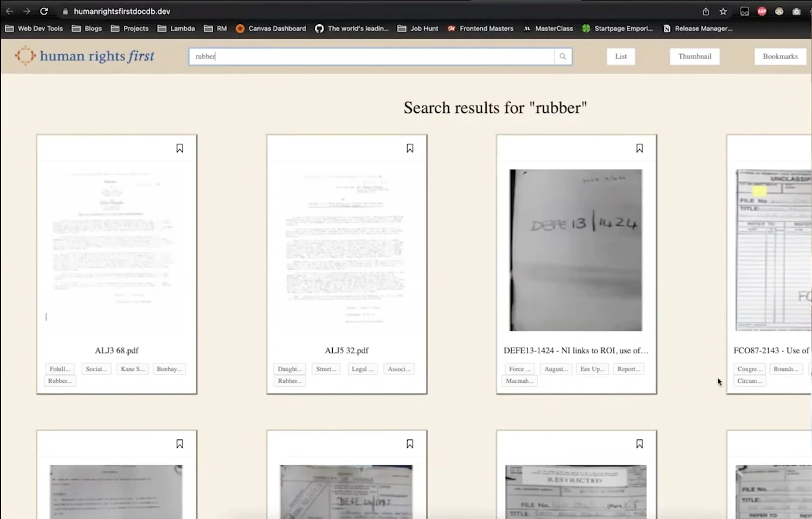This screenshot has height=519, width=812.
Task: Bookmark the ALJ3 68.pdf document
Action: (180, 148)
